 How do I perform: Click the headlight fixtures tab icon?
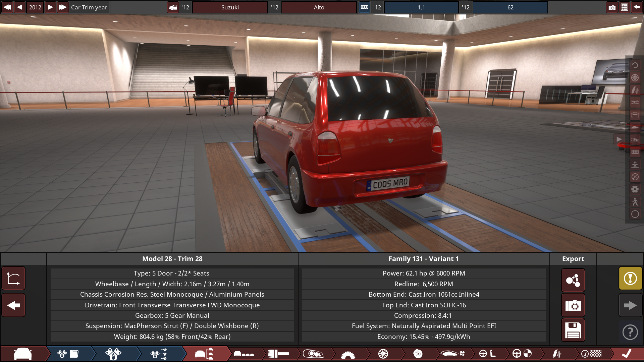pyautogui.click(x=313, y=354)
